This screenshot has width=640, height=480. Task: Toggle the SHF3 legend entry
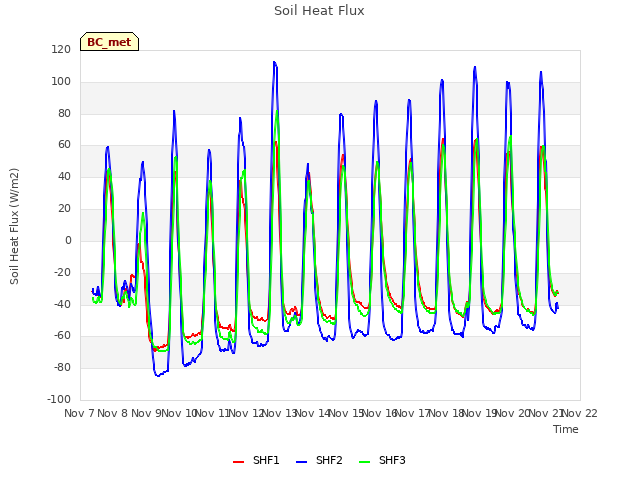point(382,460)
